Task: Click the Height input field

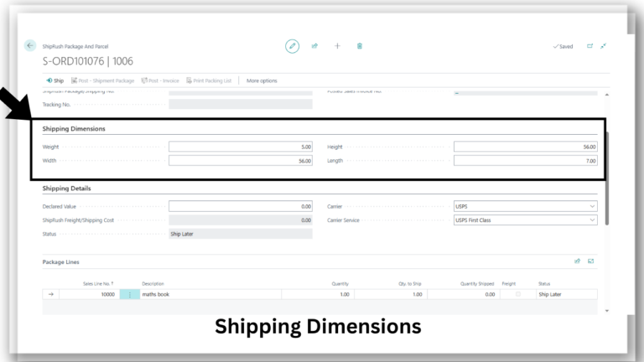Action: [525, 147]
